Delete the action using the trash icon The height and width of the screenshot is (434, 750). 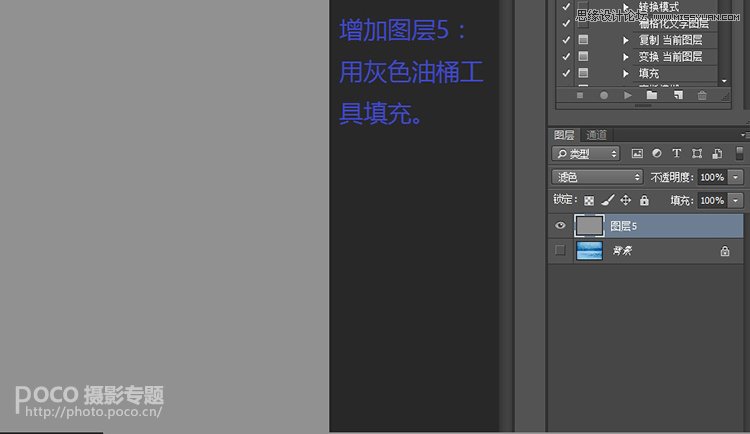tap(702, 95)
